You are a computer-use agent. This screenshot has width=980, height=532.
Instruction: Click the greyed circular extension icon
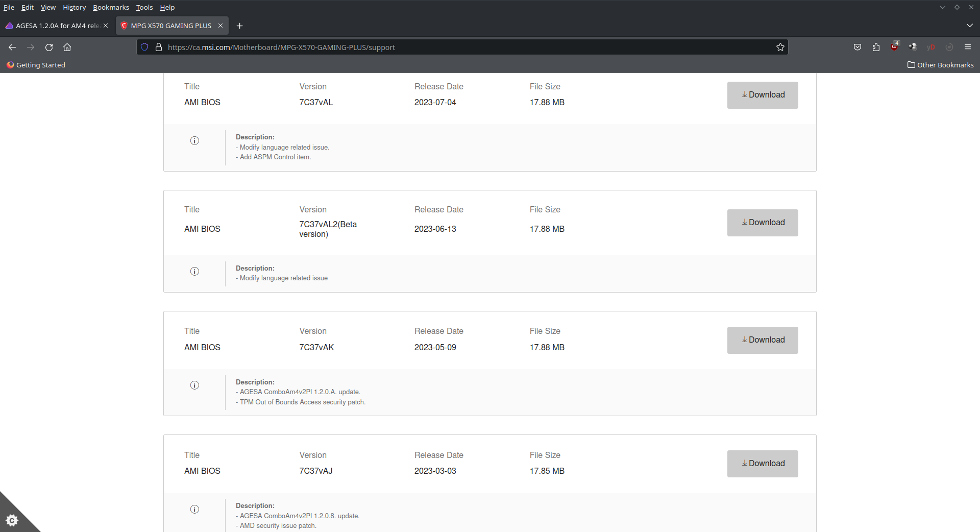click(x=949, y=47)
